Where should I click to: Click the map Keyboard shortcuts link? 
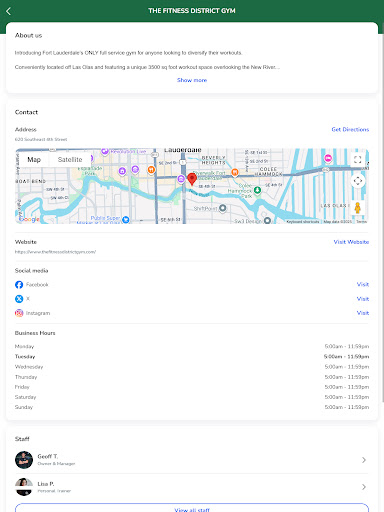(x=303, y=221)
